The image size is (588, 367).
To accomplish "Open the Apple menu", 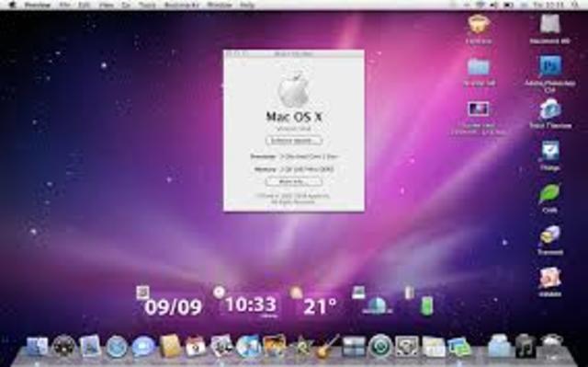I will (12, 5).
